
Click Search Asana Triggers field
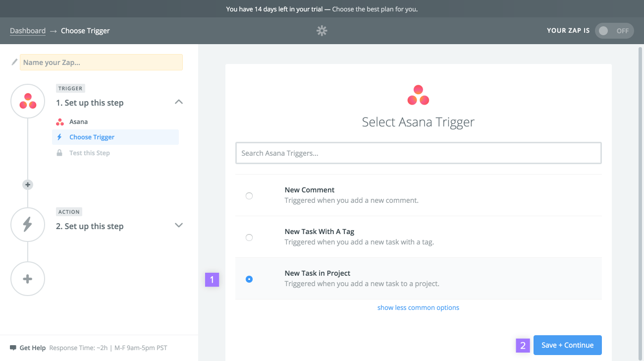[418, 153]
